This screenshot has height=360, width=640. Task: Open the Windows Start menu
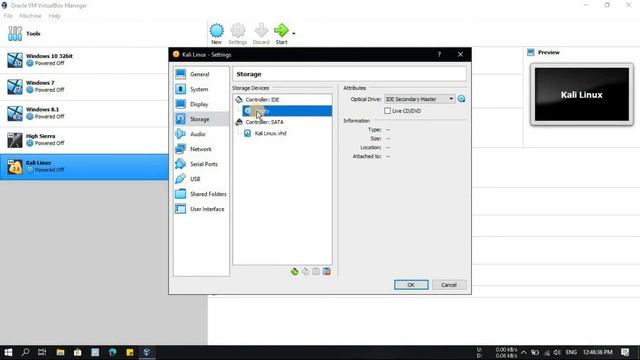(8, 352)
